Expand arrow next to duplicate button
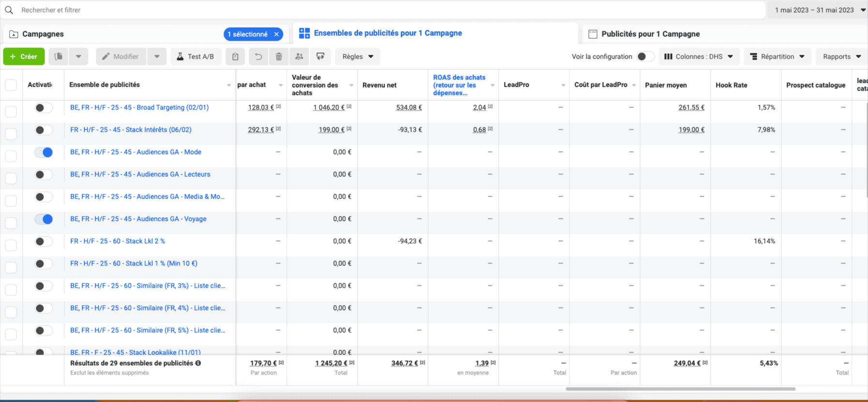This screenshot has width=868, height=402. [78, 56]
